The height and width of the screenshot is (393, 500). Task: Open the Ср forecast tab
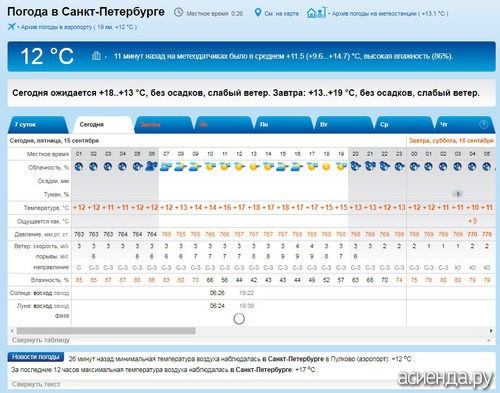pyautogui.click(x=403, y=125)
